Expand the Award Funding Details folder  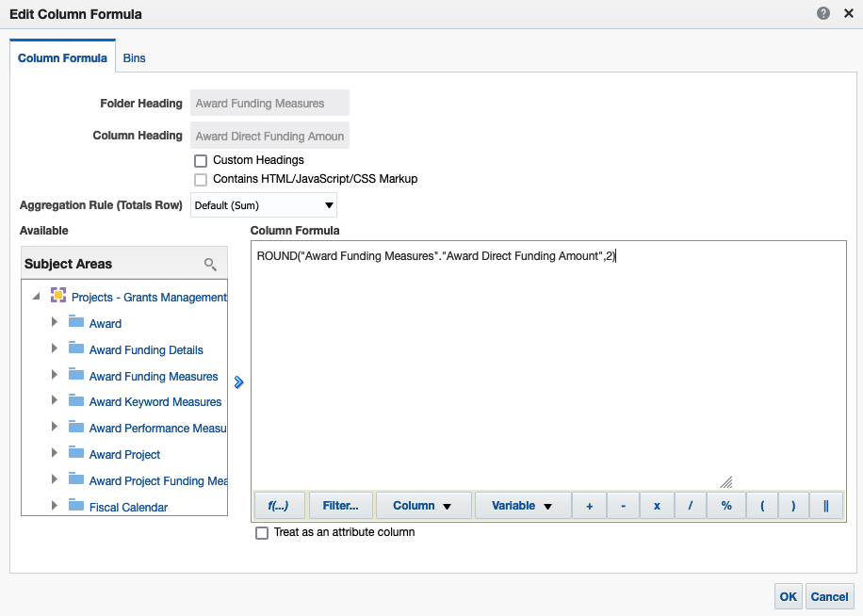coord(54,349)
